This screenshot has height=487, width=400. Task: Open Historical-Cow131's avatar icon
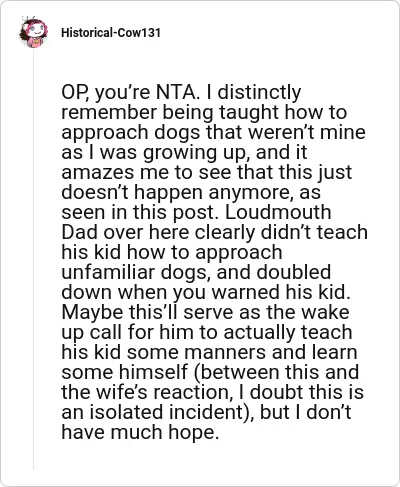tap(33, 32)
